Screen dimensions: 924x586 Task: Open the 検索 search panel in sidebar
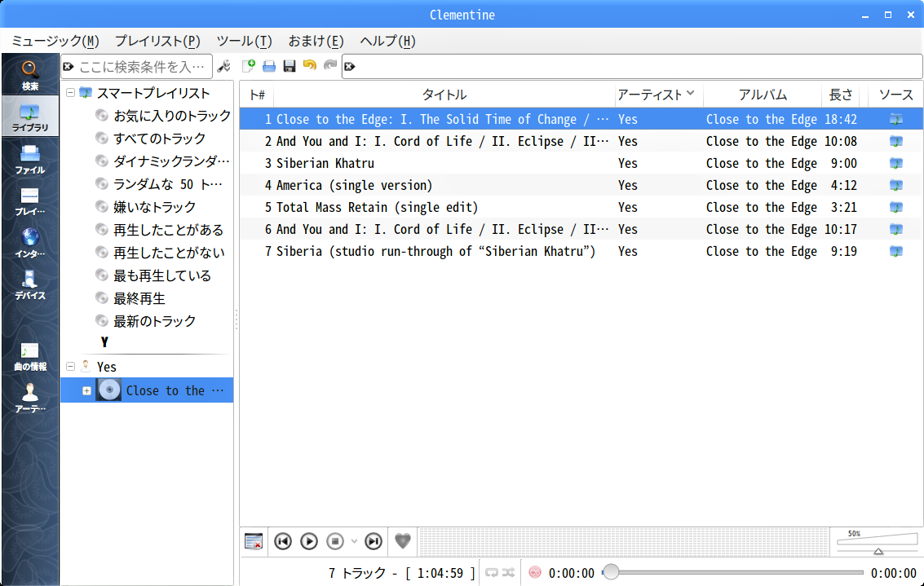(x=30, y=75)
